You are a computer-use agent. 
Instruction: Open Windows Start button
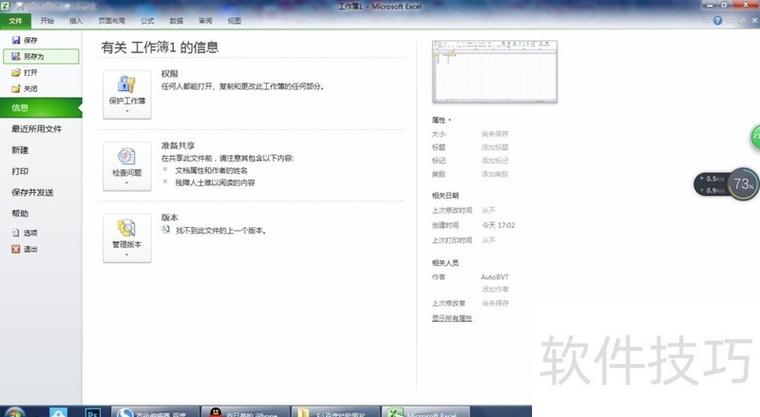[15, 413]
